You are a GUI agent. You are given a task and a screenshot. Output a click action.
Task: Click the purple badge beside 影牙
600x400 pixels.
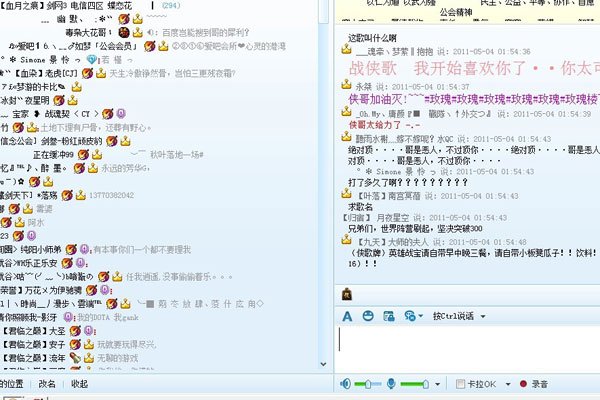[x=68, y=317]
